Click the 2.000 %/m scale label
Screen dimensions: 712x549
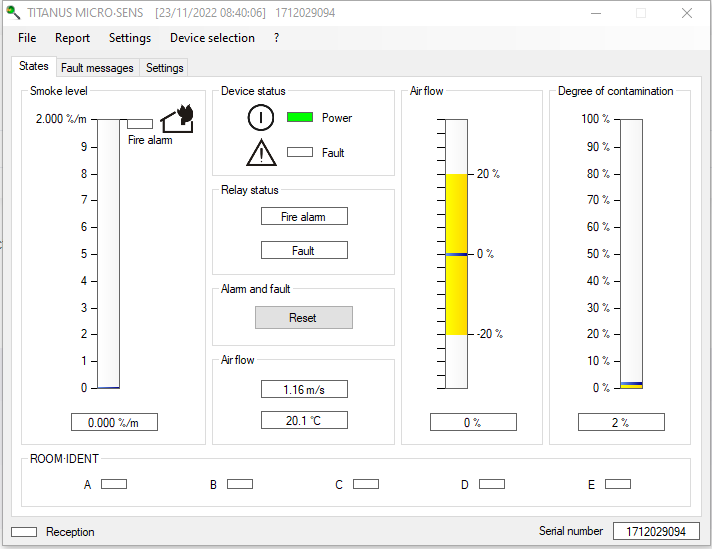[x=61, y=119]
